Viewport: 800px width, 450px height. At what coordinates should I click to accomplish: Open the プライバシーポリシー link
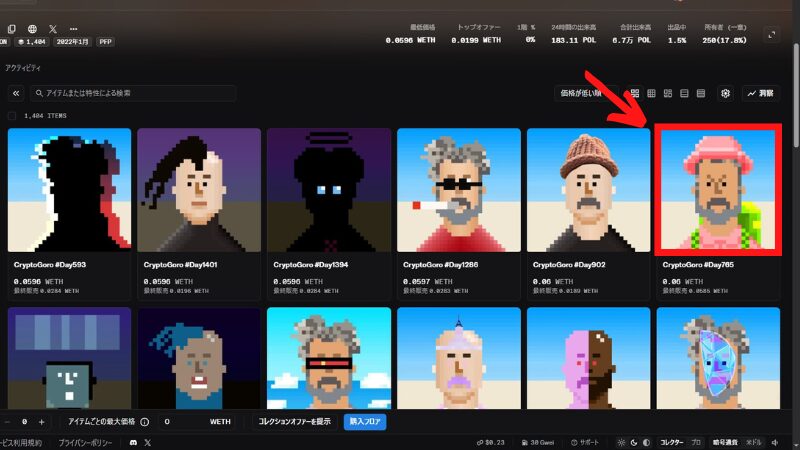pyautogui.click(x=85, y=443)
